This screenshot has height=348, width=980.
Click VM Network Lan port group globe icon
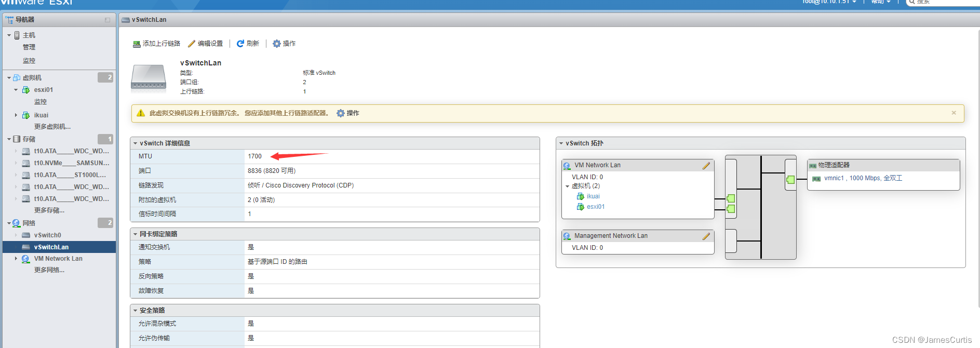pyautogui.click(x=567, y=166)
